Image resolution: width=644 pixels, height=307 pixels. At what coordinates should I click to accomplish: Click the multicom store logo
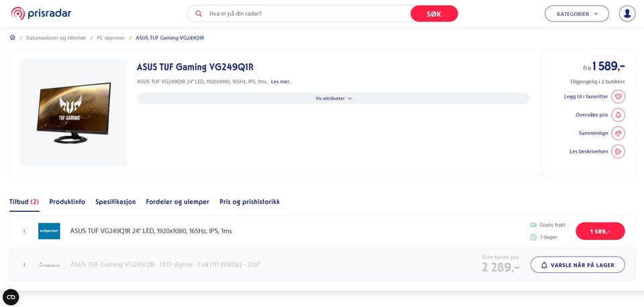tap(49, 265)
